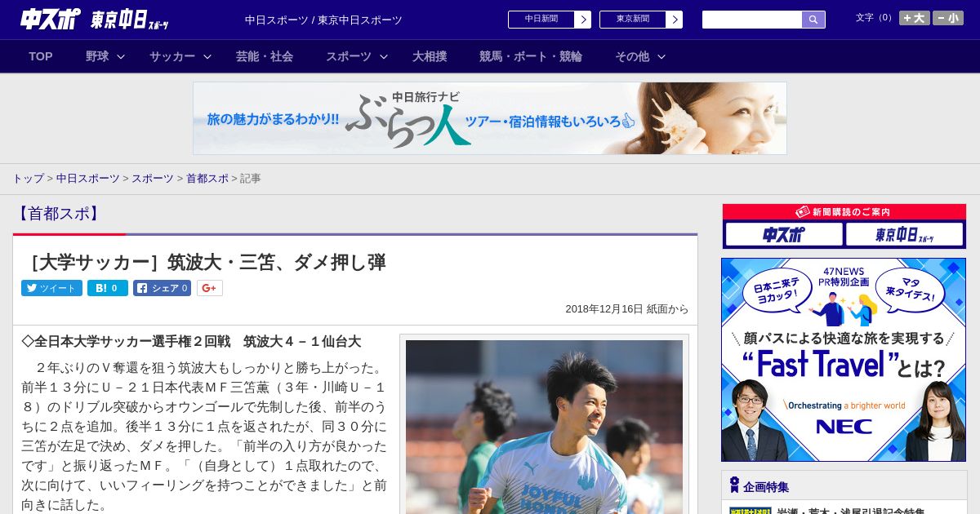Open the 大相撲 menu item
The height and width of the screenshot is (514, 980).
[x=430, y=56]
